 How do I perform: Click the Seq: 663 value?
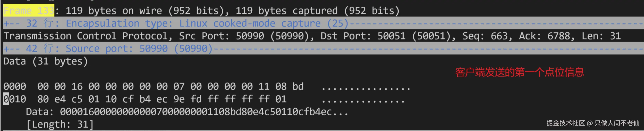pyautogui.click(x=487, y=36)
